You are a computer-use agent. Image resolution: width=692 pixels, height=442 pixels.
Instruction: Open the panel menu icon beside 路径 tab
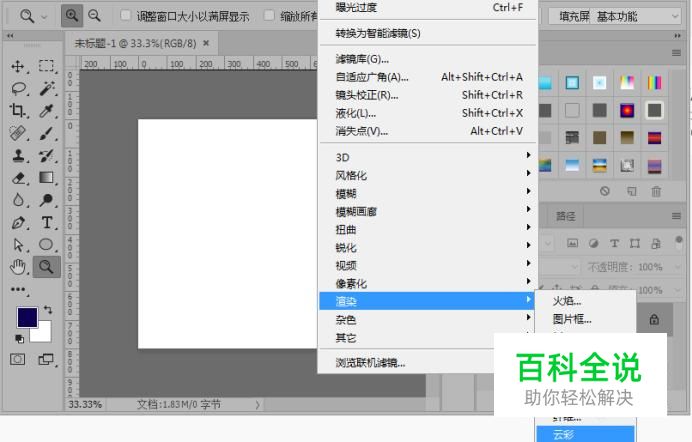[676, 216]
